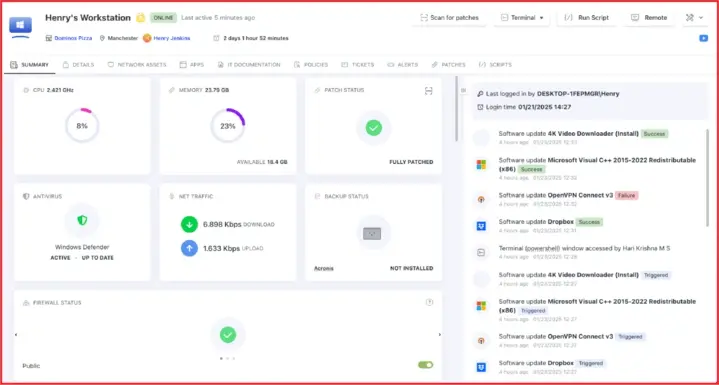Click the clock icon beside Login time
This screenshot has height=385, width=719.
(480, 107)
